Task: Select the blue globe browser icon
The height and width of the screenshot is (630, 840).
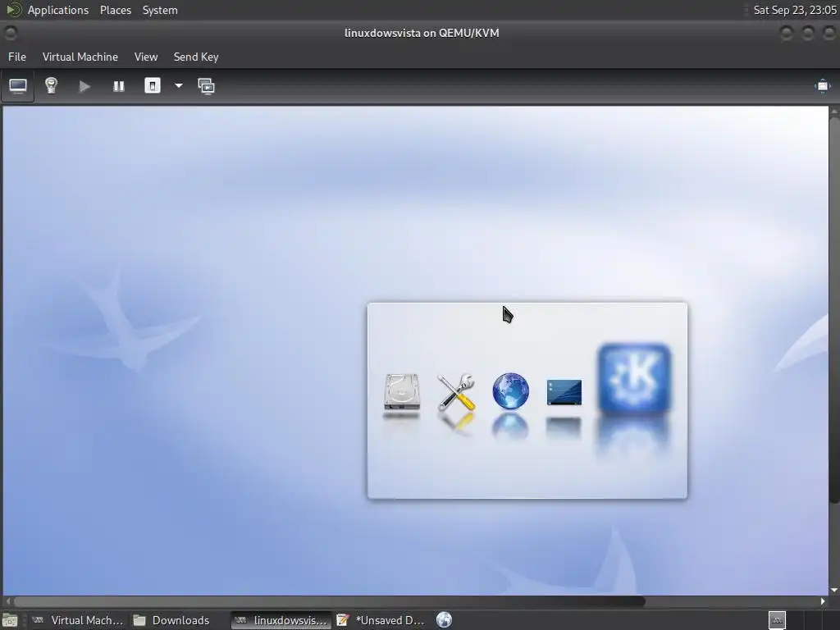Action: click(510, 391)
